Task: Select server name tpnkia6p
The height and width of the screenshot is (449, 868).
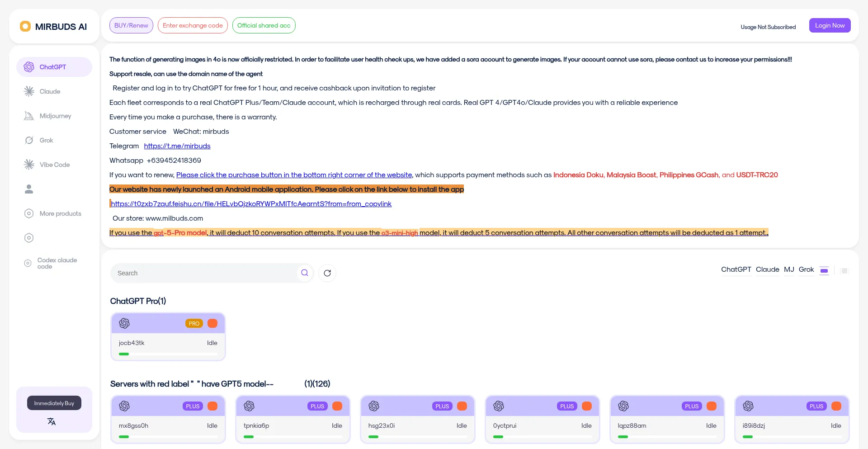Action: click(256, 426)
